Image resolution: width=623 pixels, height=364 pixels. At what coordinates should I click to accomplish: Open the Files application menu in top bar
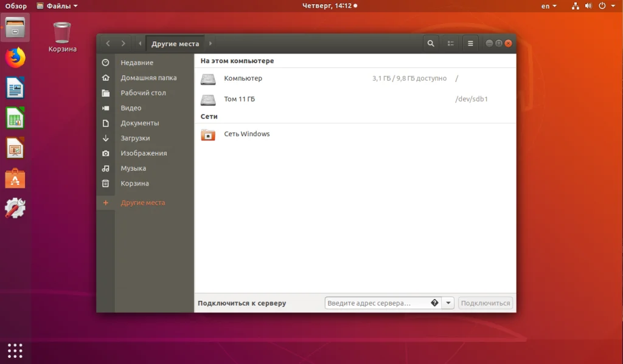pyautogui.click(x=57, y=6)
